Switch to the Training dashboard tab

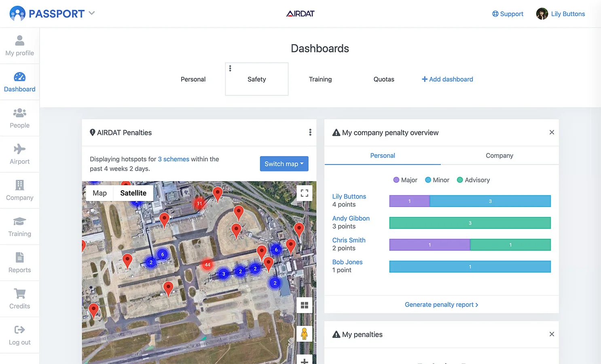pyautogui.click(x=320, y=79)
